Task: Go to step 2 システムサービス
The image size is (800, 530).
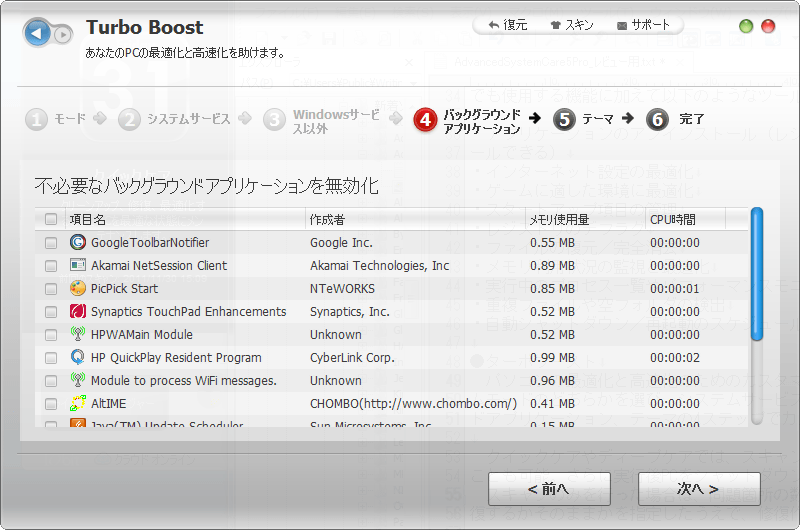Action: 174,119
